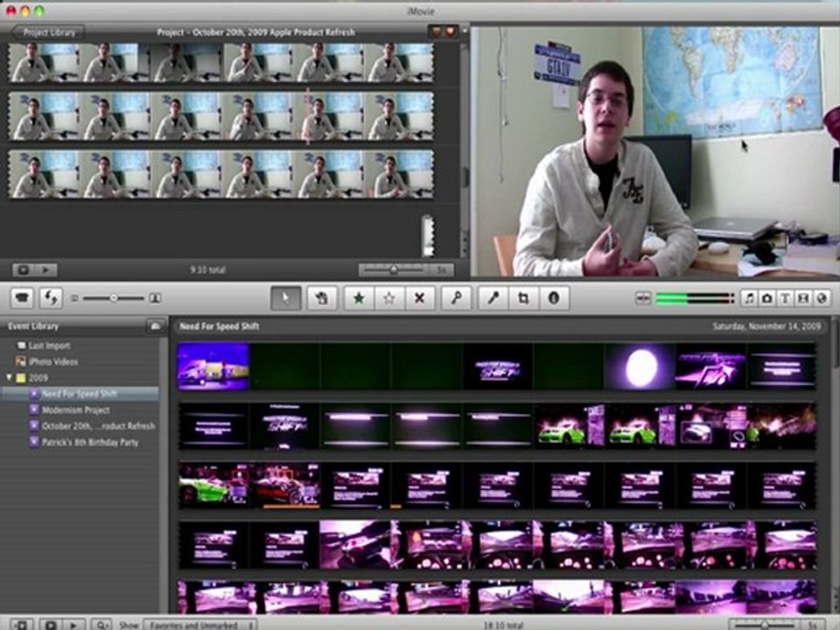
Task: Swap events and projects panes
Action: click(51, 297)
